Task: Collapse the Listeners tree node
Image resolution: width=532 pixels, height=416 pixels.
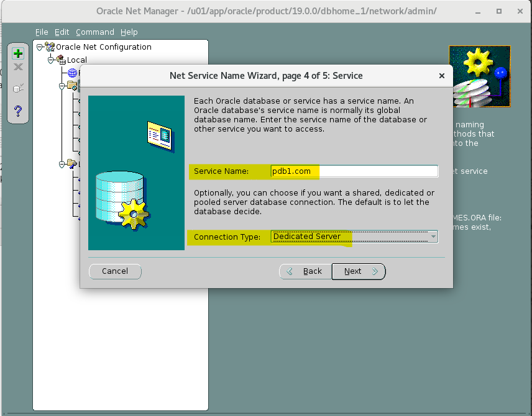Action: [62, 165]
